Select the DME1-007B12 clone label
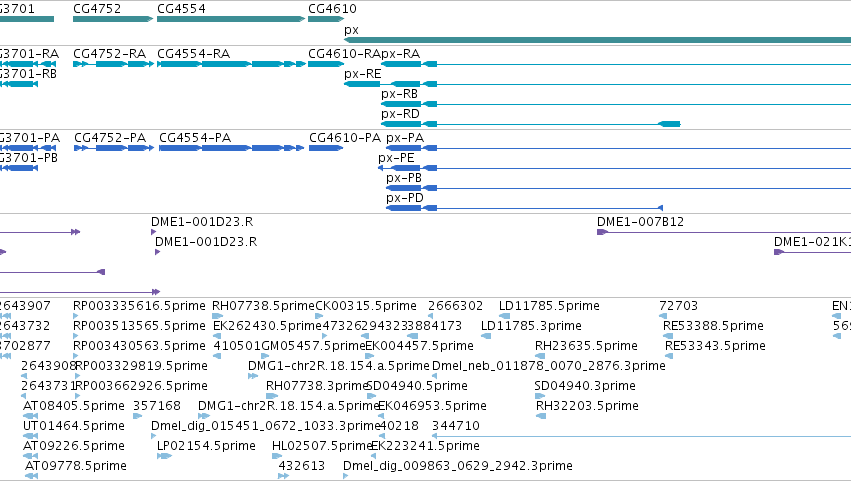This screenshot has height=481, width=851. (640, 222)
